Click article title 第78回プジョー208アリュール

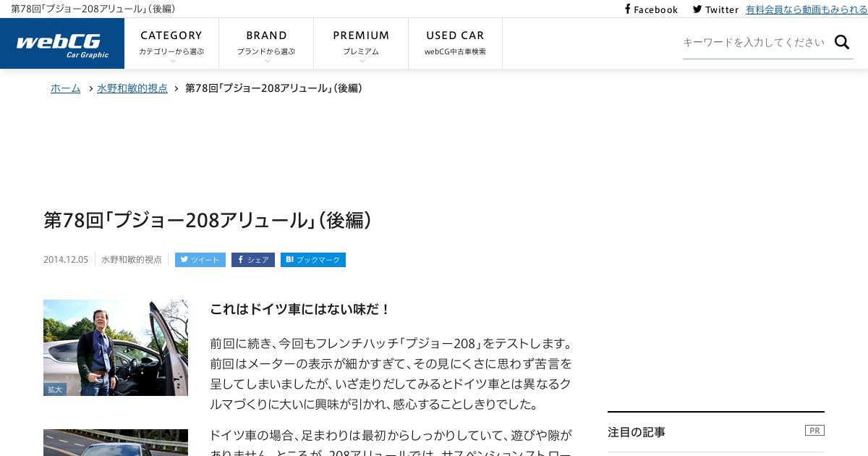tap(208, 220)
